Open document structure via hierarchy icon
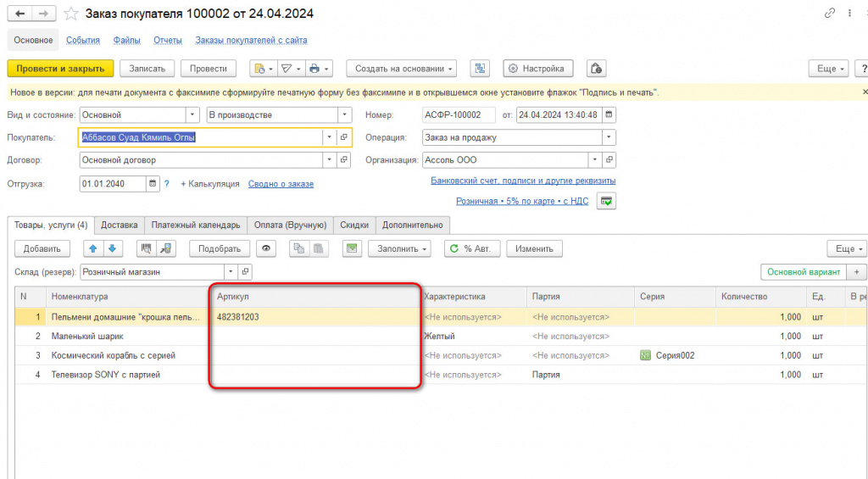 pyautogui.click(x=480, y=69)
